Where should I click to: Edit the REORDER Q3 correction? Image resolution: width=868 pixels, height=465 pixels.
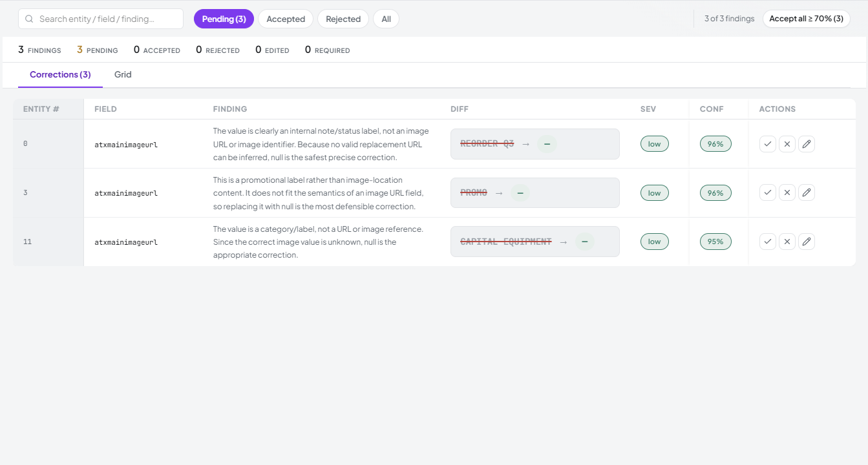pyautogui.click(x=807, y=144)
